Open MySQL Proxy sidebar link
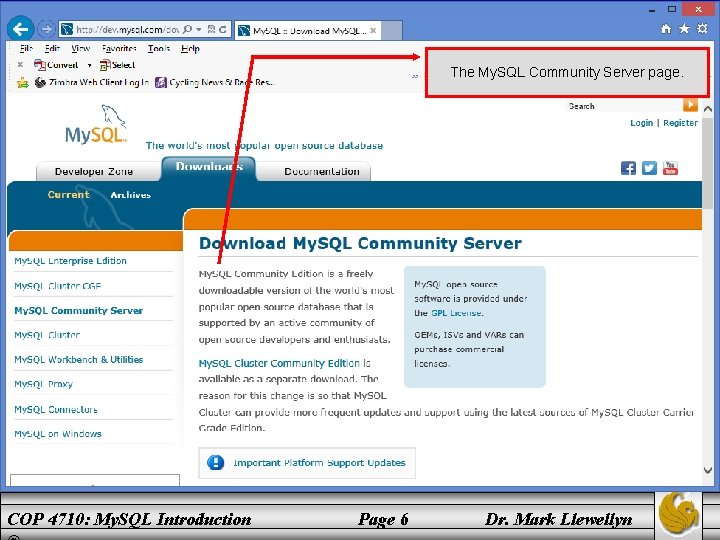Image resolution: width=720 pixels, height=540 pixels. click(x=44, y=384)
